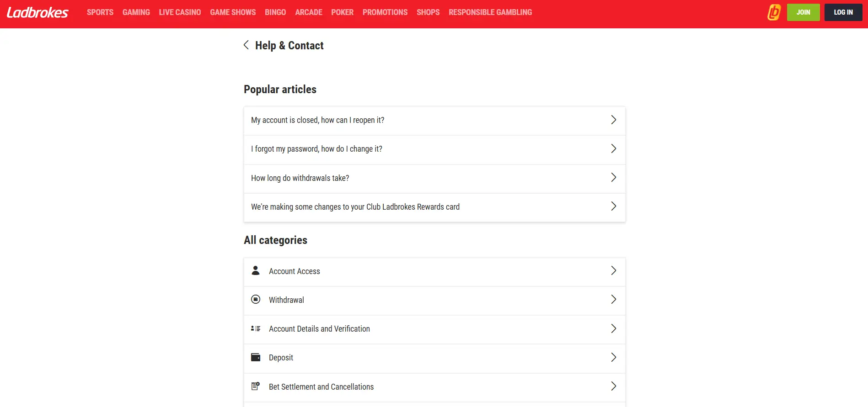Click the yellow Ladbrokes badge icon

pos(774,12)
